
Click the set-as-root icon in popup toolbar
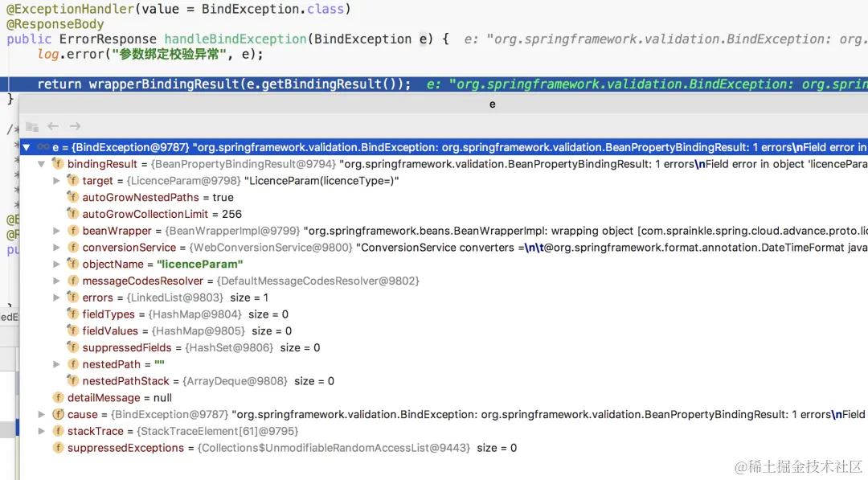coord(32,127)
